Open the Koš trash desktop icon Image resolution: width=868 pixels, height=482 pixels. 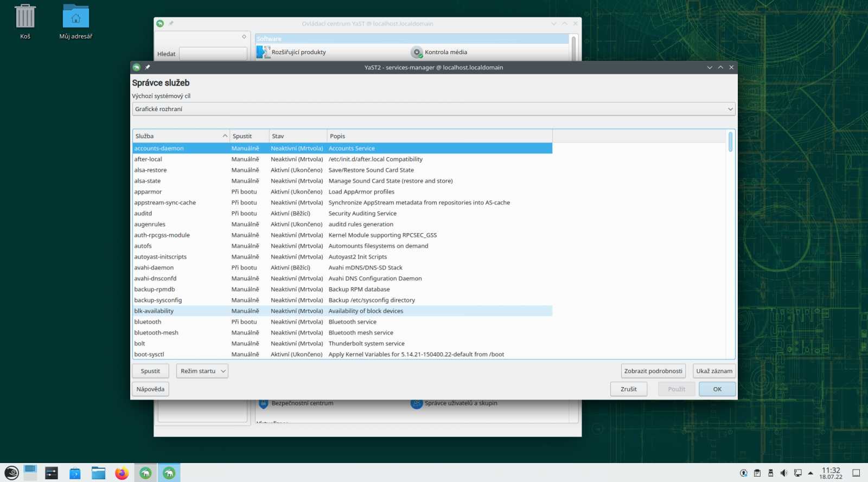[25, 22]
